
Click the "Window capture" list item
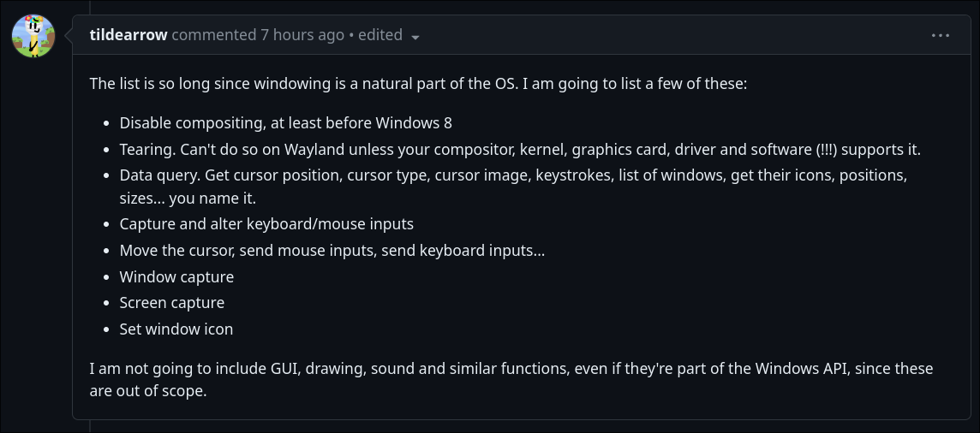176,276
